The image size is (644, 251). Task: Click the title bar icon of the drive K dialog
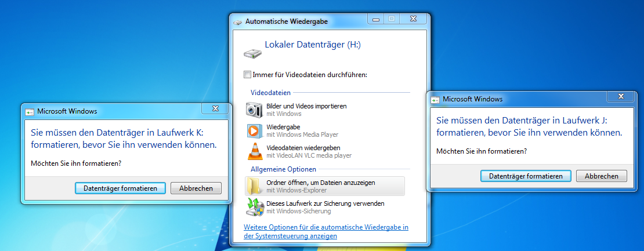coord(30,111)
